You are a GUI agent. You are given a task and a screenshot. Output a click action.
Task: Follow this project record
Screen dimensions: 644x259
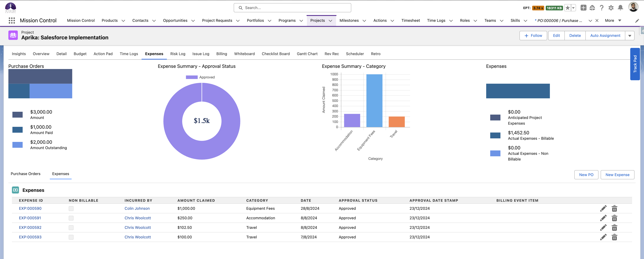pyautogui.click(x=533, y=36)
